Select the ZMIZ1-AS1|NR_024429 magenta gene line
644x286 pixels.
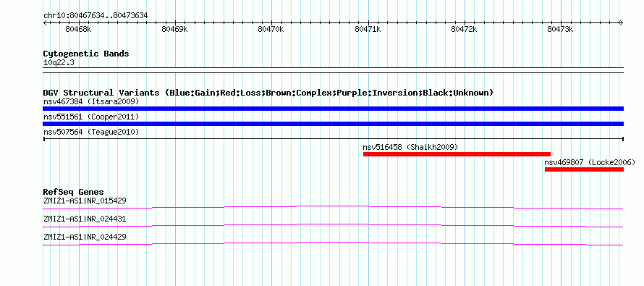click(x=333, y=244)
